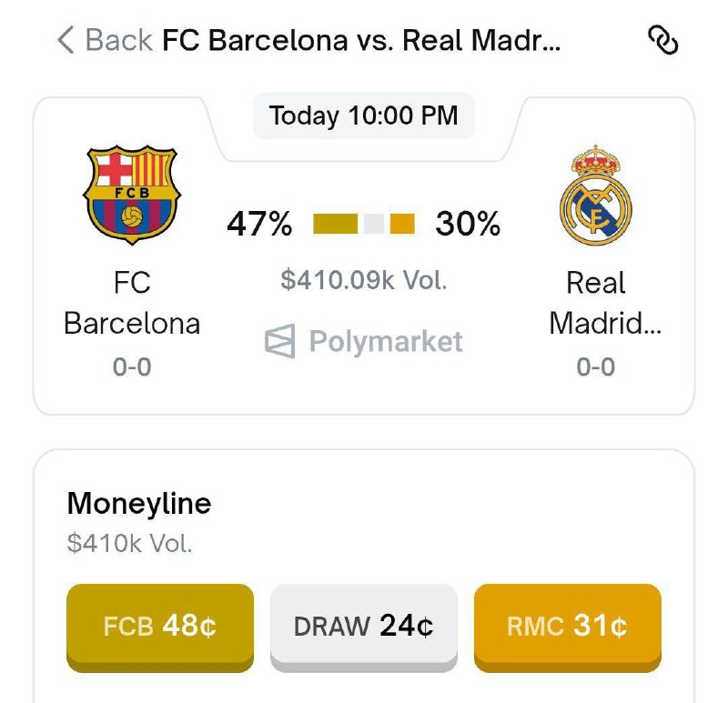Click the Today 10:00 PM time badge
Viewport: 728px width, 703px height.
coord(364,115)
